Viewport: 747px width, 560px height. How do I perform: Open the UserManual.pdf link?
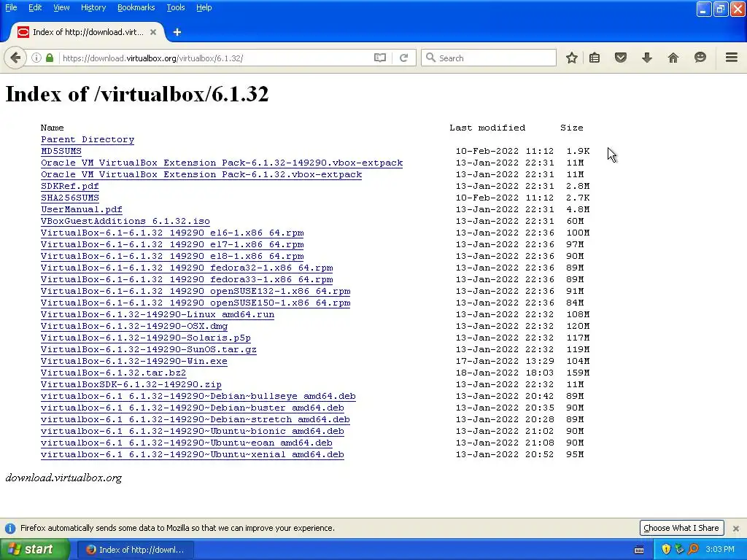click(x=82, y=209)
